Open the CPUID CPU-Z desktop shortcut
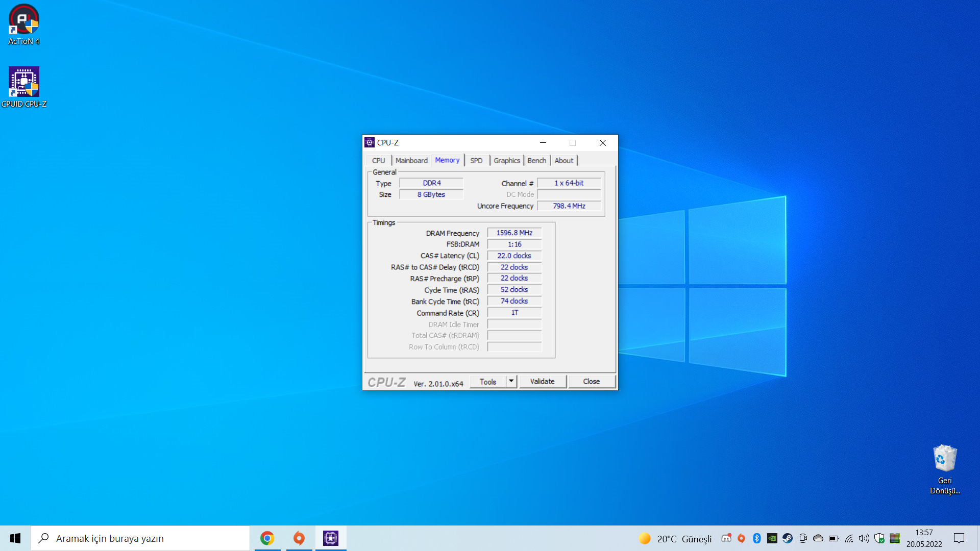The width and height of the screenshot is (980, 551). [24, 83]
